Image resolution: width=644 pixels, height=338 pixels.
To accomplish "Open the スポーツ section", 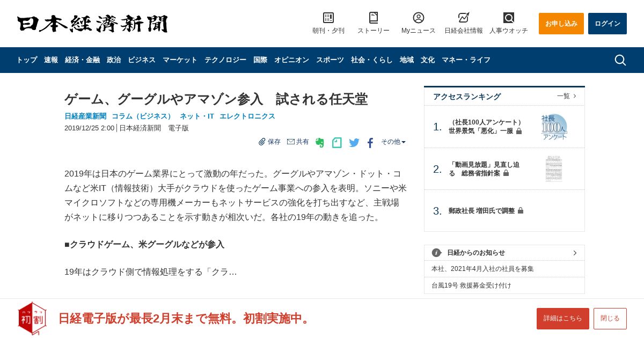I will coord(330,60).
